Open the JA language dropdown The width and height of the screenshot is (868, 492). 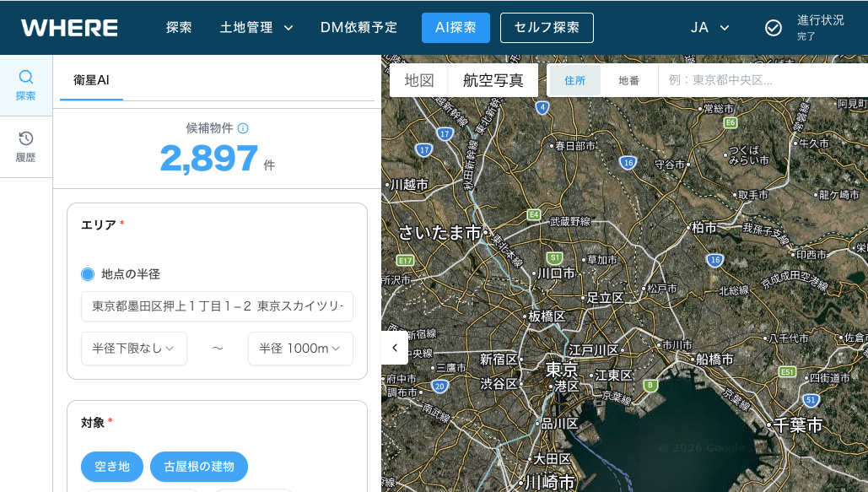click(709, 28)
